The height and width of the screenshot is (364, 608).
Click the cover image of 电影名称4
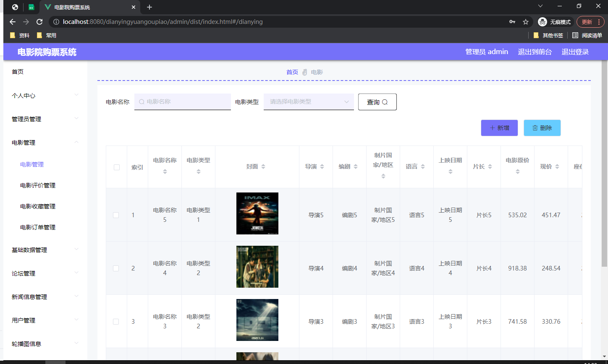pyautogui.click(x=257, y=267)
